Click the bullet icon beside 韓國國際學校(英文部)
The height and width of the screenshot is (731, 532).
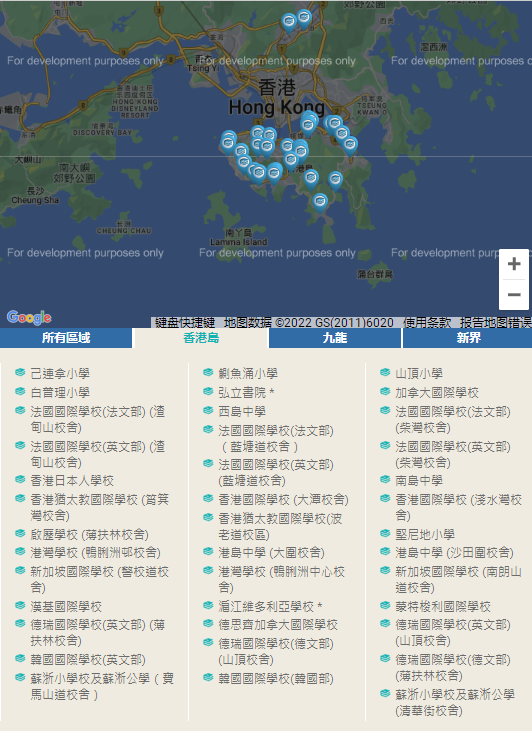(20, 659)
